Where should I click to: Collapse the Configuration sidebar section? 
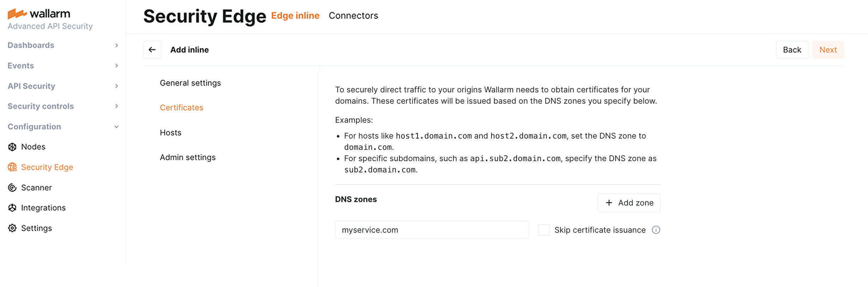[63, 127]
